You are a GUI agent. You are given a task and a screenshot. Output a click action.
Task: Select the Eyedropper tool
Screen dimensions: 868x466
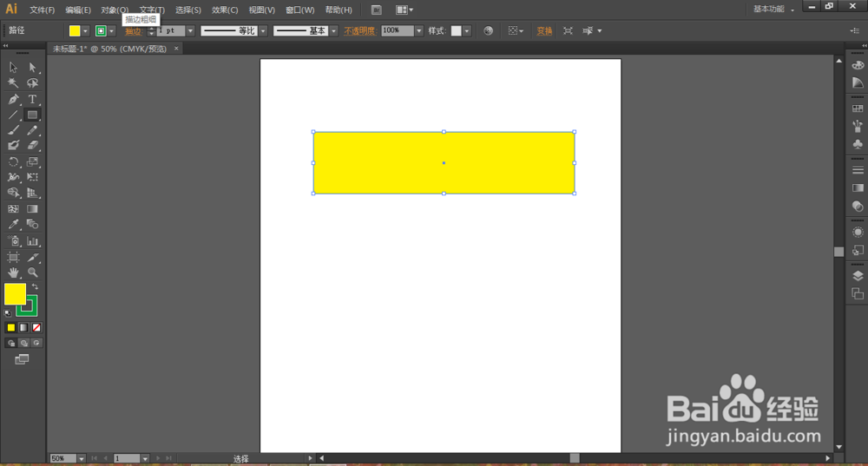click(x=13, y=224)
